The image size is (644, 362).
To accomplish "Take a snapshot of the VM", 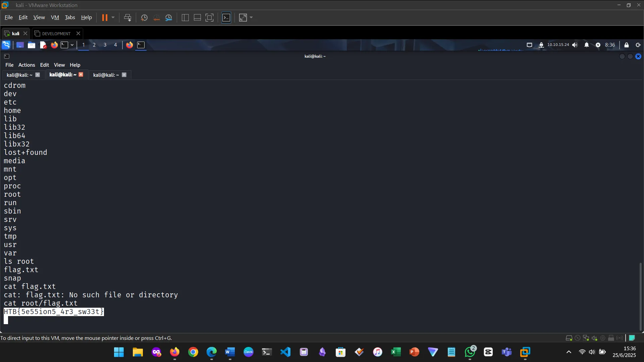I will (x=144, y=18).
